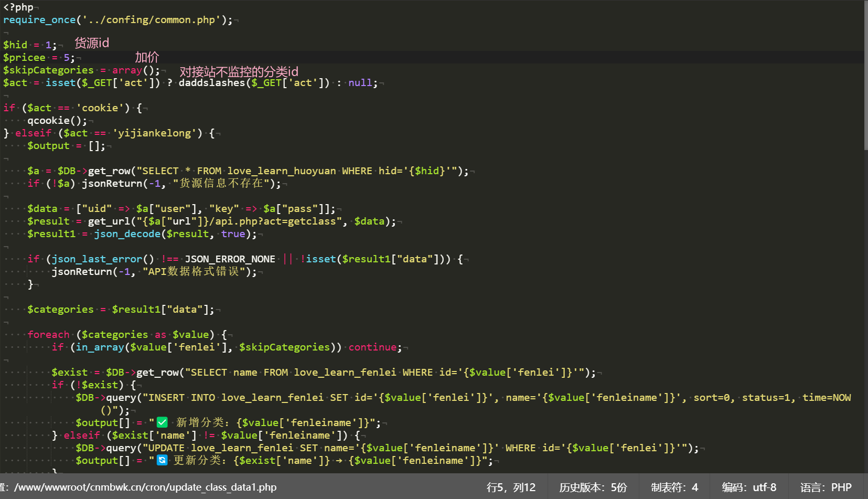Image resolution: width=868 pixels, height=499 pixels.
Task: Open the 制表符 tab size setting
Action: tap(674, 487)
